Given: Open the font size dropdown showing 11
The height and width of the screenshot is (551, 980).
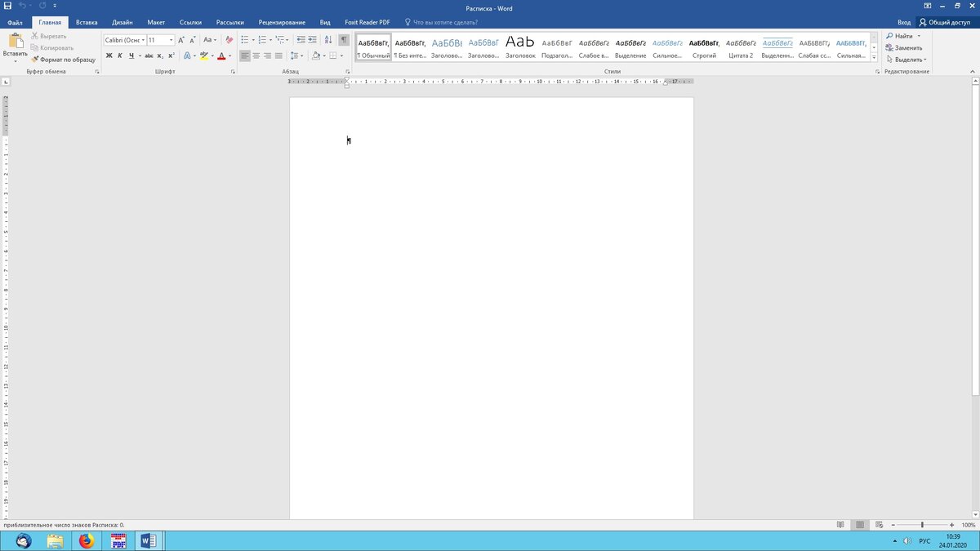Looking at the screenshot, I should (171, 40).
